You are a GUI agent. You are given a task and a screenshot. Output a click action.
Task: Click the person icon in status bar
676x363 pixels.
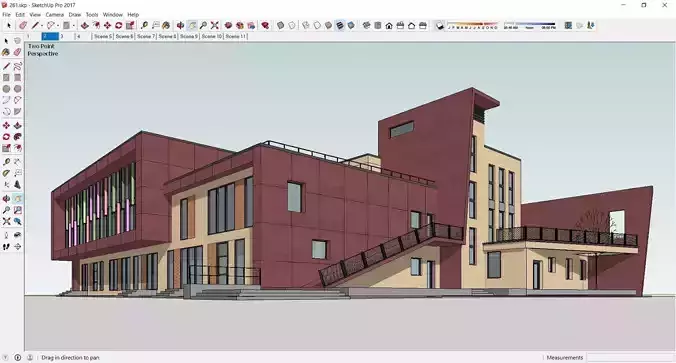[30, 357]
